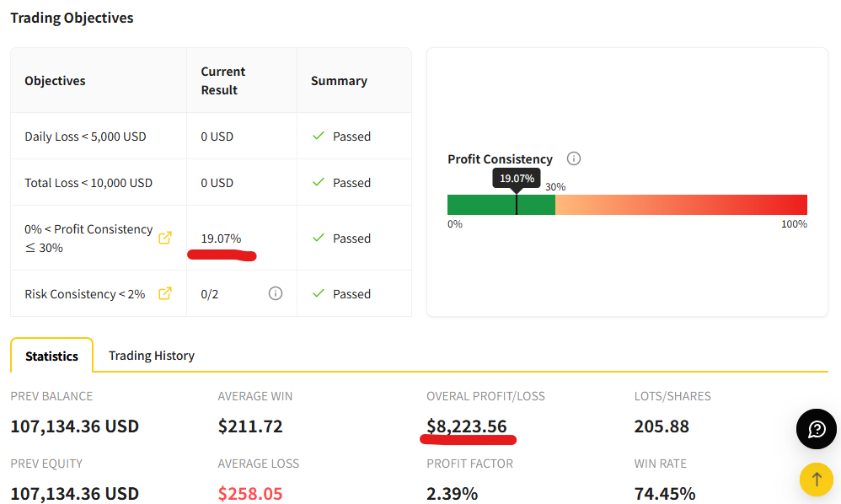This screenshot has height=504, width=841.
Task: Click the PREV BALANCE label
Action: (x=51, y=396)
